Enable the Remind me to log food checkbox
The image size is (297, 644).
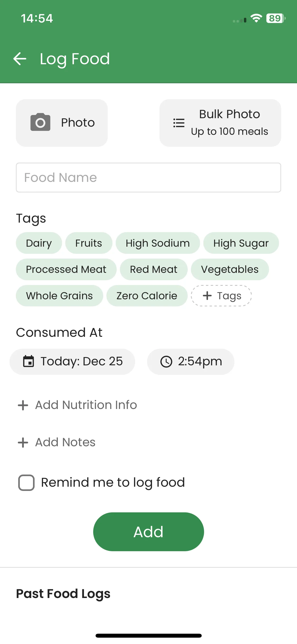point(26,483)
